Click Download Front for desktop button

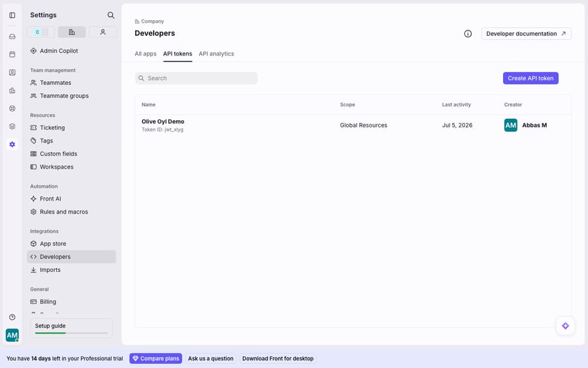coord(278,359)
